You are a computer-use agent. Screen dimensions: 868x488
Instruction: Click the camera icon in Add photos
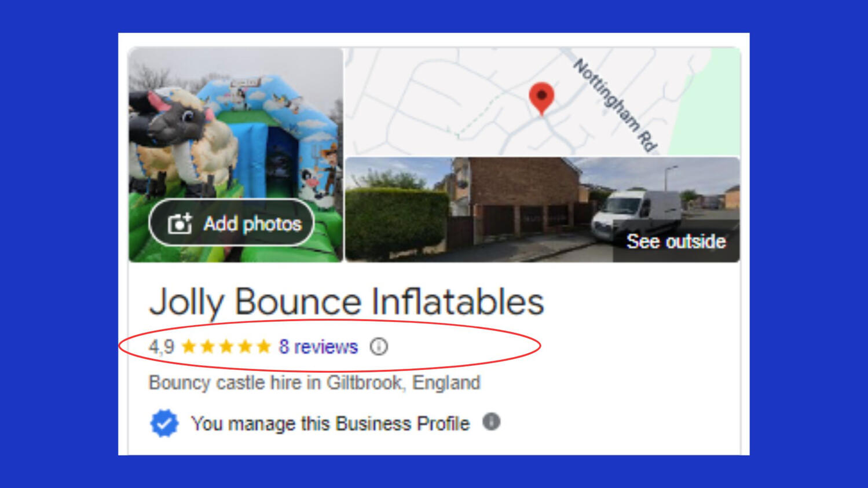tap(180, 223)
